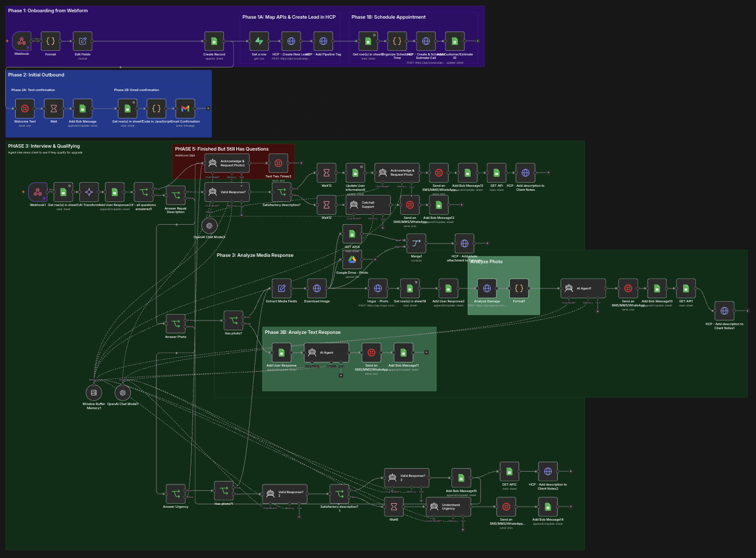Open the Get a row Supabase node

click(259, 41)
